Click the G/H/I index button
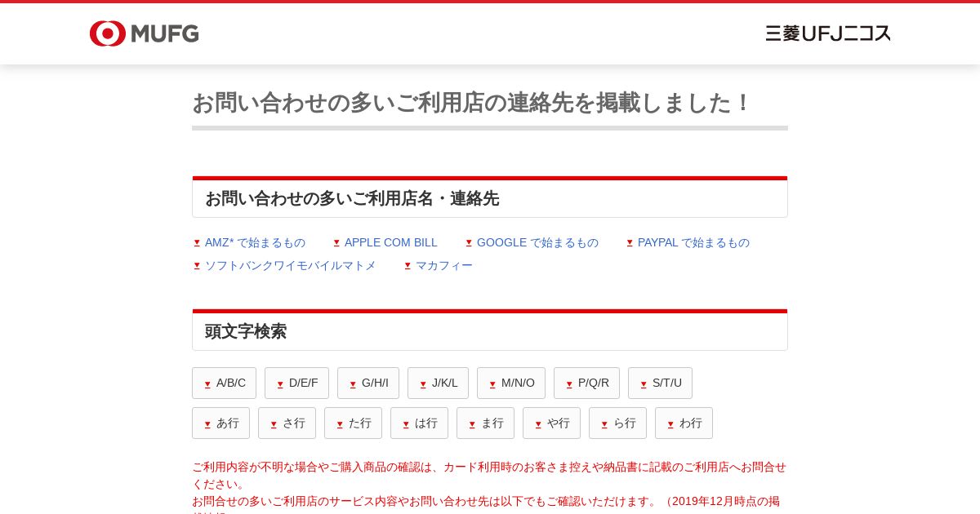980x514 pixels. click(368, 383)
